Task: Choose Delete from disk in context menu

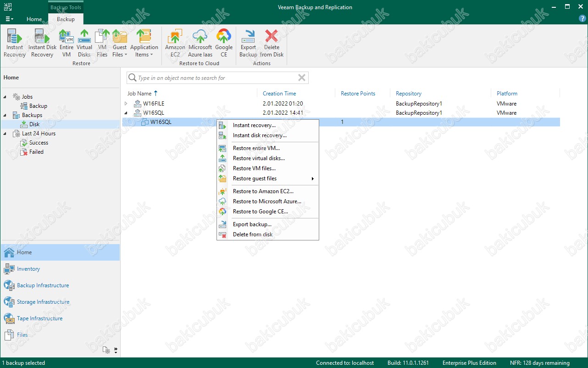Action: [x=267, y=234]
